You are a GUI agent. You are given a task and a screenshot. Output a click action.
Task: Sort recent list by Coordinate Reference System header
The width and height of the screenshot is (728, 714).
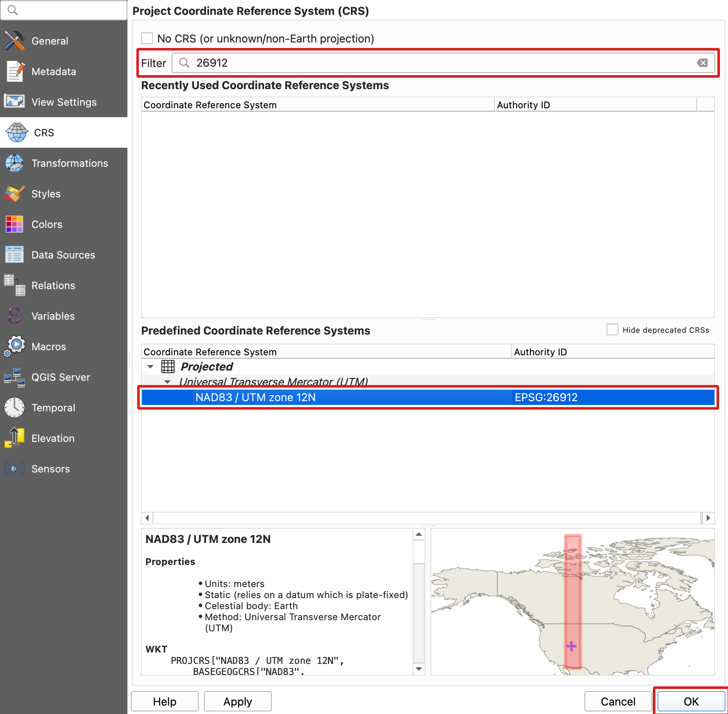coord(318,105)
